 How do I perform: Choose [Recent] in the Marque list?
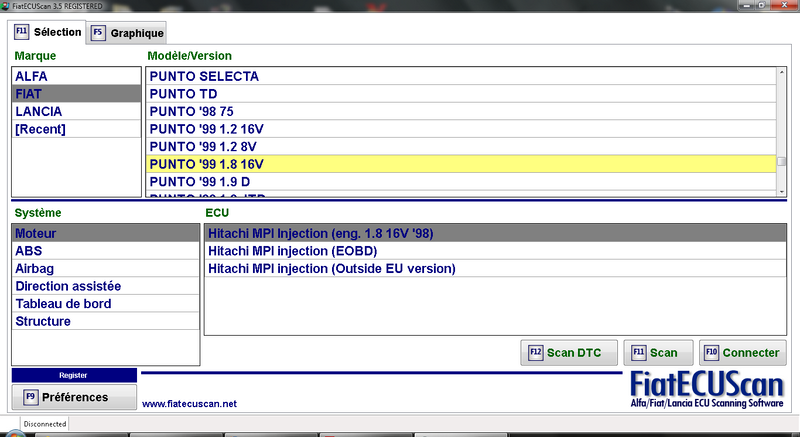(77, 129)
